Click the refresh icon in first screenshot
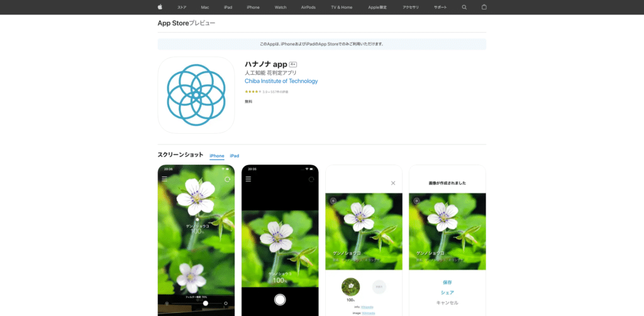The image size is (644, 316). 228,179
